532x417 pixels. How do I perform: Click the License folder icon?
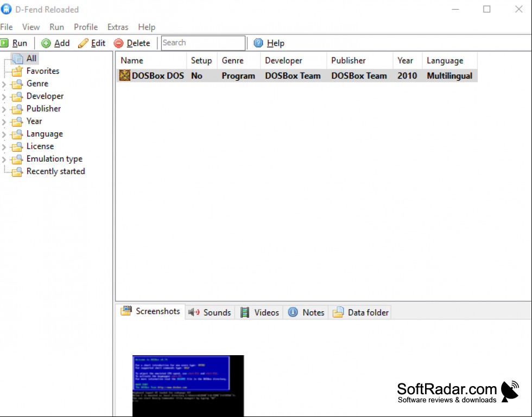(17, 146)
